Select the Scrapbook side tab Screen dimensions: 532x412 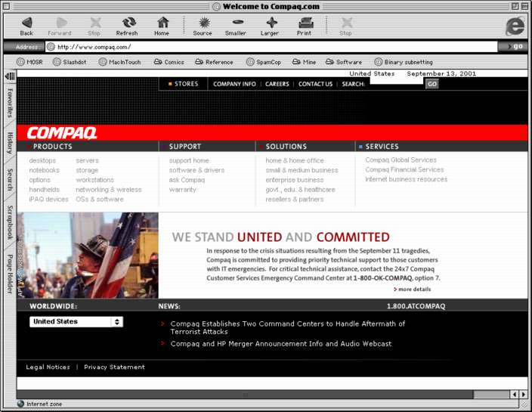click(10, 222)
